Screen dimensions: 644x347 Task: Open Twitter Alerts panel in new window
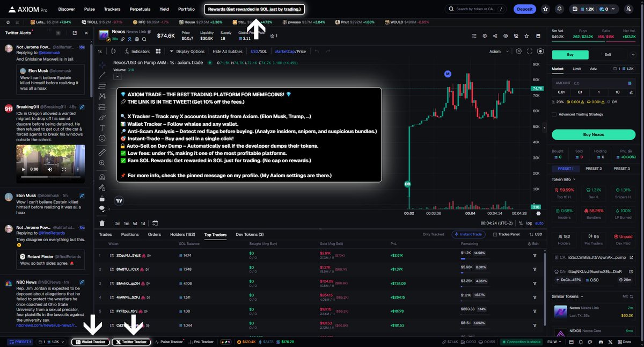pos(74,33)
